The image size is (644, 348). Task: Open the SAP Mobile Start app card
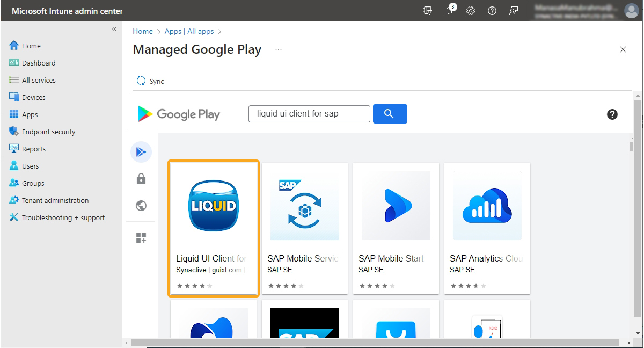point(396,228)
